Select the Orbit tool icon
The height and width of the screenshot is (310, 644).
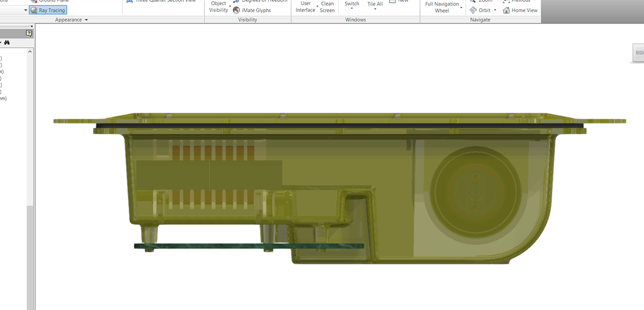473,10
